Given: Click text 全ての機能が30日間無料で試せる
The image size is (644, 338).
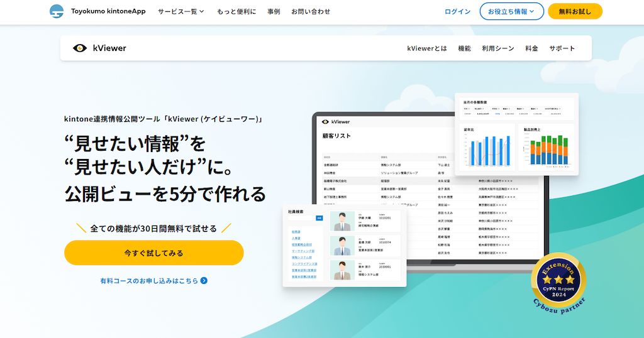Looking at the screenshot, I should click(x=153, y=229).
